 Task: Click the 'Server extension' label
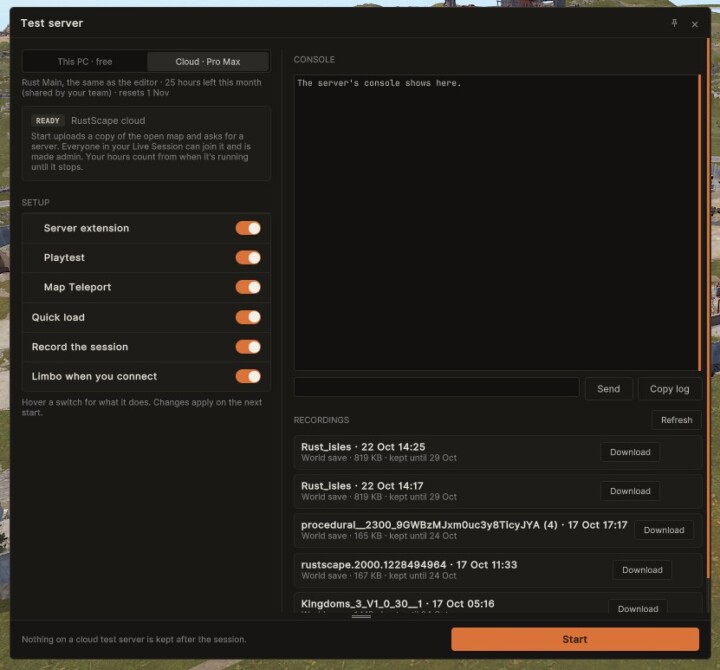[x=86, y=228]
